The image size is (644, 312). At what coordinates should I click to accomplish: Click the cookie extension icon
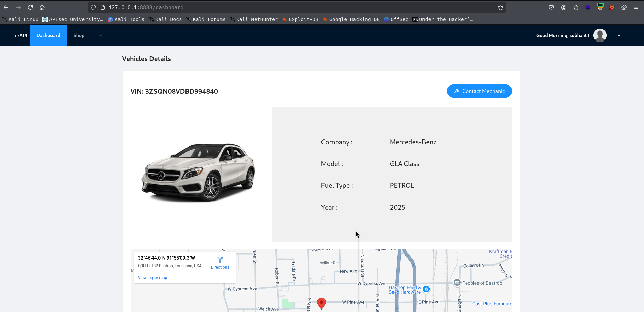pyautogui.click(x=624, y=7)
